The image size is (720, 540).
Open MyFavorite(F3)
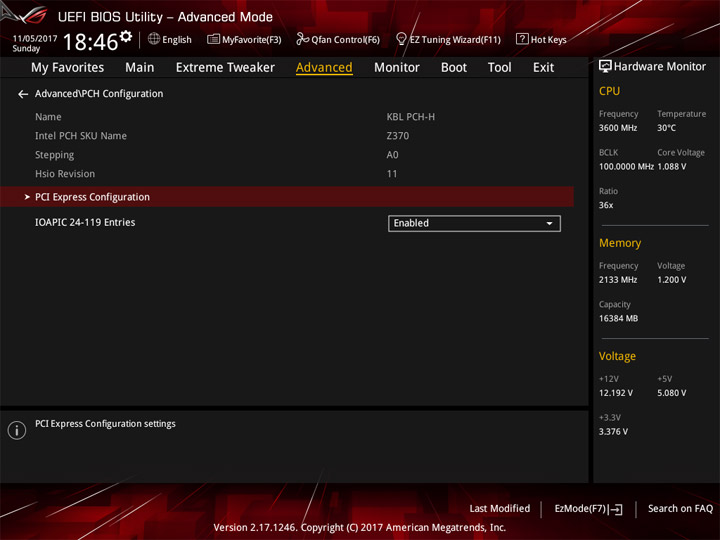click(x=244, y=39)
